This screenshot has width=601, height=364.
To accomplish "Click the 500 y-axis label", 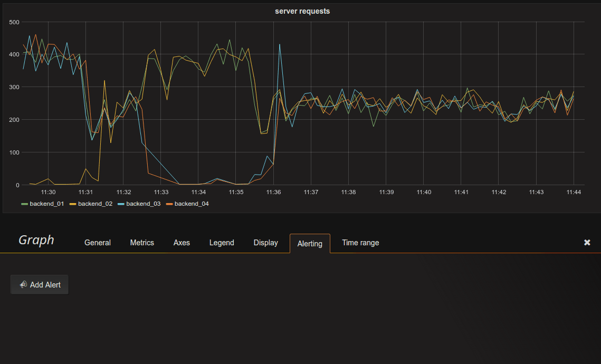I will point(14,22).
